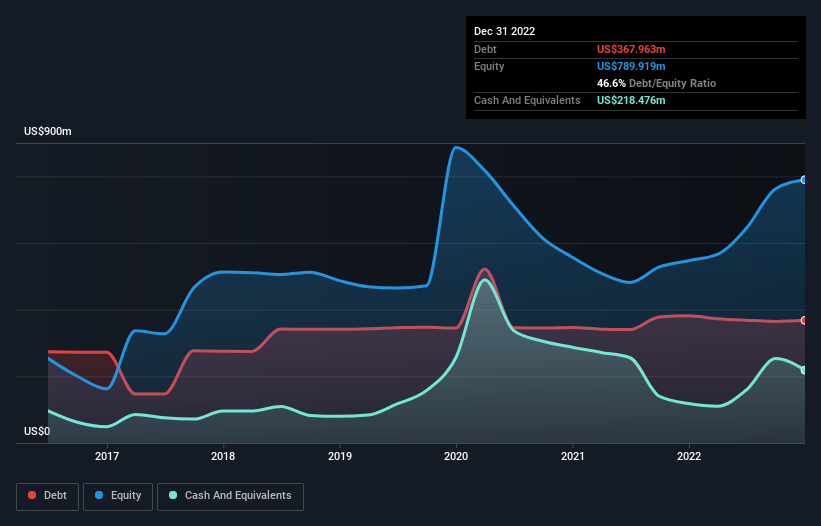821x526 pixels.
Task: Click the 2021 x-axis label
Action: (x=573, y=456)
